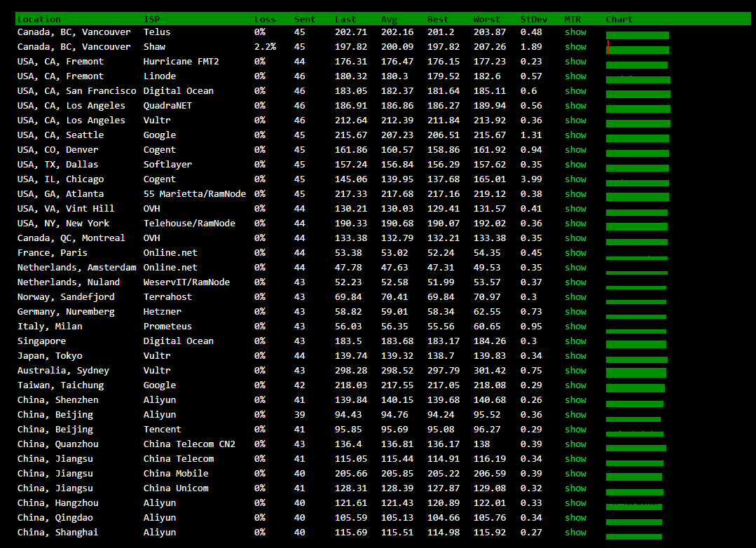756x548 pixels.
Task: Open the show link for Softlayer Dallas
Action: 575,165
